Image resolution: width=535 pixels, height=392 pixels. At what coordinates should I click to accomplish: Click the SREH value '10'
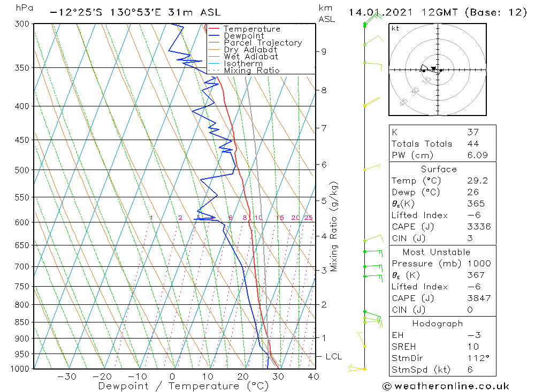[x=473, y=347]
